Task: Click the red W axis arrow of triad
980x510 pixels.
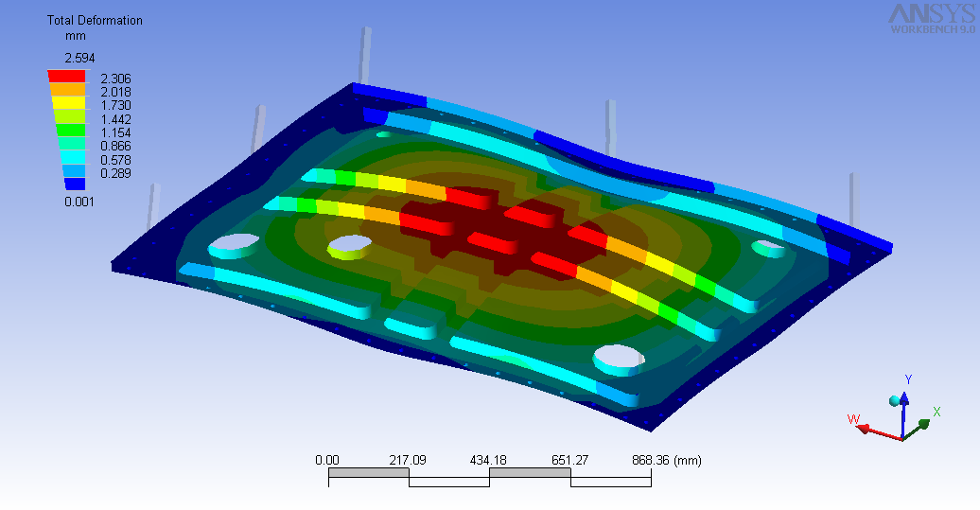Action: (x=878, y=432)
